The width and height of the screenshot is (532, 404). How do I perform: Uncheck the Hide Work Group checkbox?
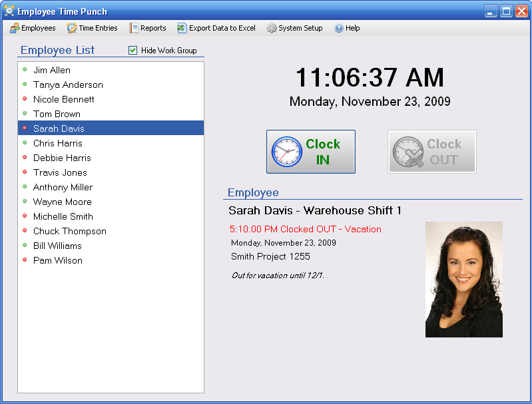pyautogui.click(x=133, y=51)
